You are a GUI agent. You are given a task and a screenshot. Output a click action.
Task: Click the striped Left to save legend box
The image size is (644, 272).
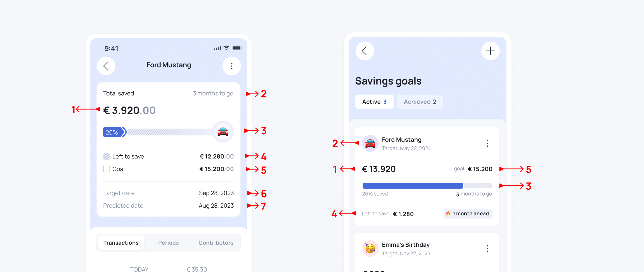(106, 156)
